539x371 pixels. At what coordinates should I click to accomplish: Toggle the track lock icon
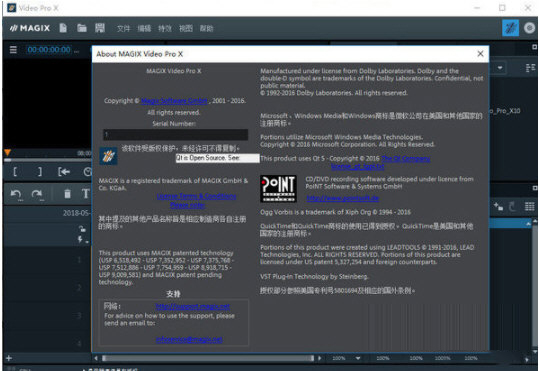tap(82, 229)
